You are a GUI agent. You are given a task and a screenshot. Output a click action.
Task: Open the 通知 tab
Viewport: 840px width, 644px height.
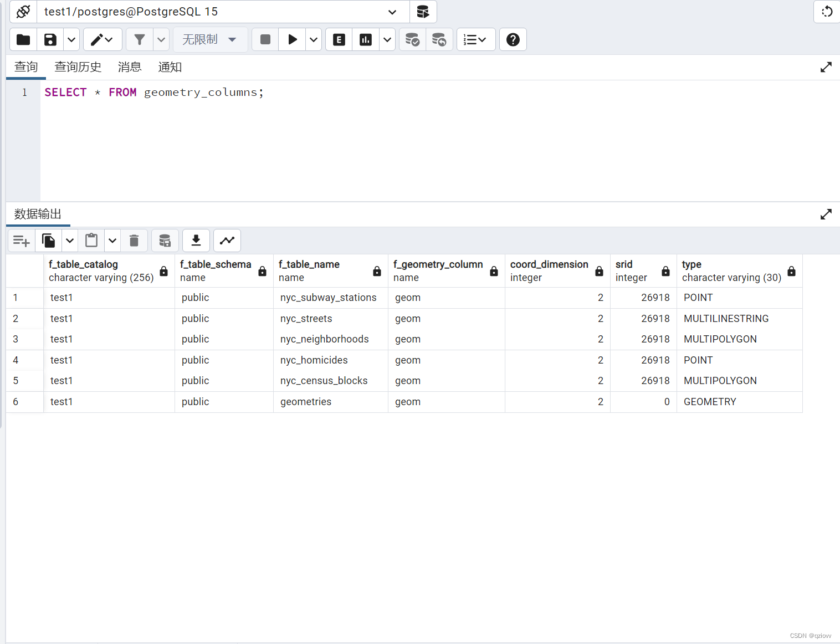170,67
